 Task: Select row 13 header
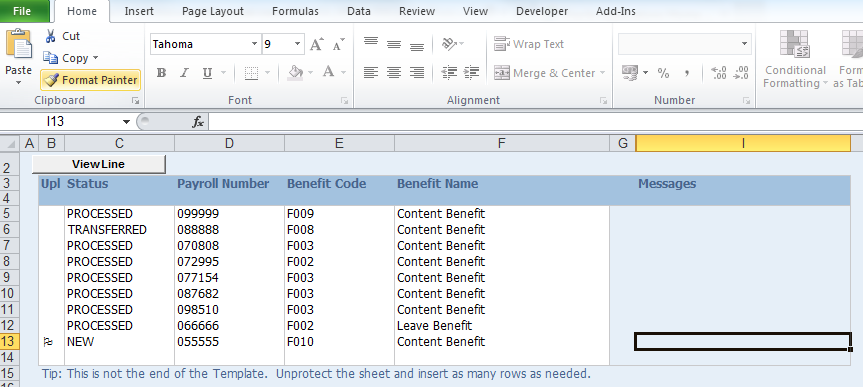pos(9,341)
